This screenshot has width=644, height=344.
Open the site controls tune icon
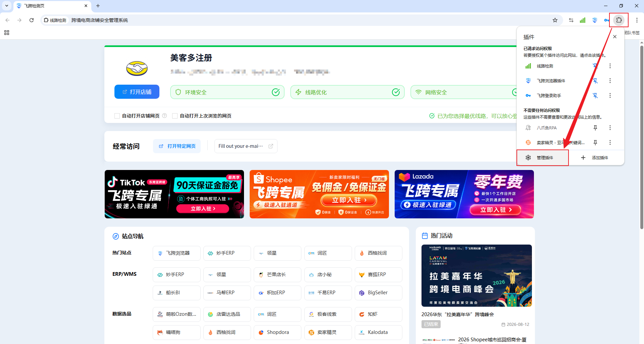(x=571, y=20)
